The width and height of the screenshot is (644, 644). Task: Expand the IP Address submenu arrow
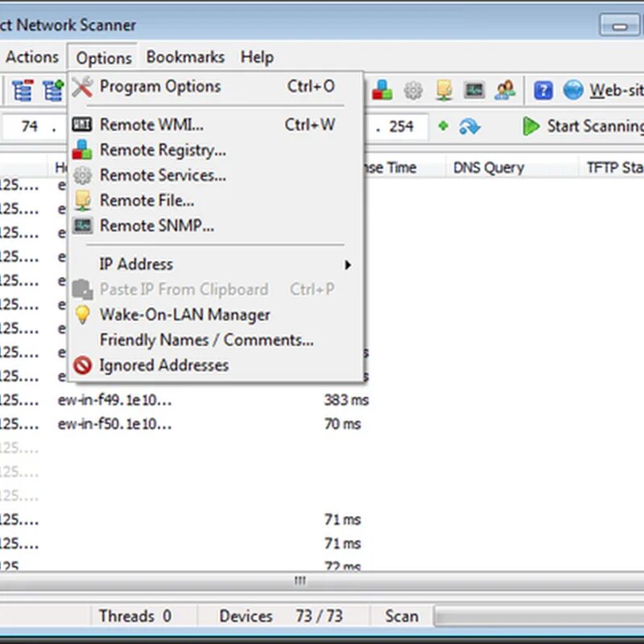coord(348,265)
